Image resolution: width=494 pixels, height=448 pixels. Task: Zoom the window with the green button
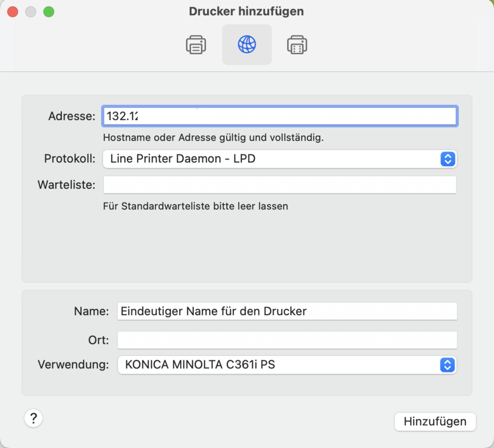pyautogui.click(x=49, y=12)
